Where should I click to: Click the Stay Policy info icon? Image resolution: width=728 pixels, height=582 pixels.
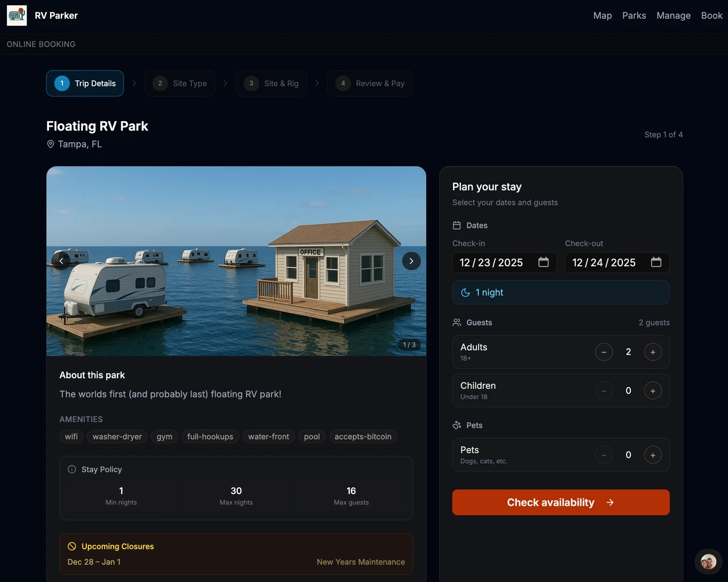click(72, 469)
